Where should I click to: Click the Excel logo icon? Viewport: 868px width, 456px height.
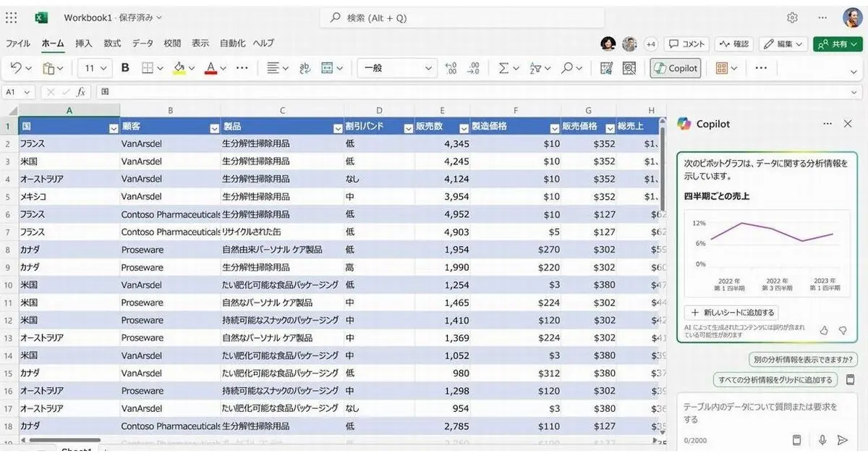point(41,17)
